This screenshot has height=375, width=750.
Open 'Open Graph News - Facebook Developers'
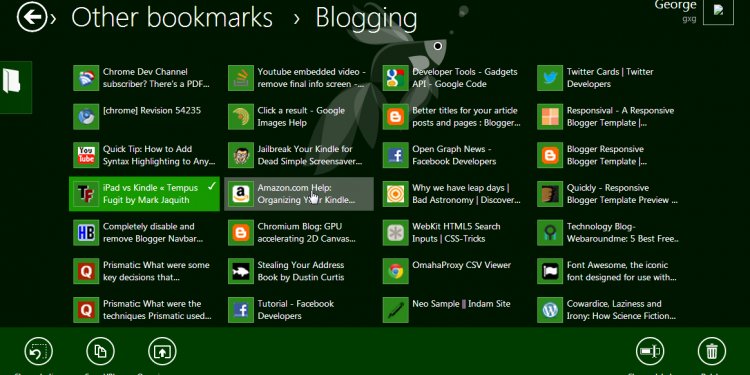tap(453, 155)
